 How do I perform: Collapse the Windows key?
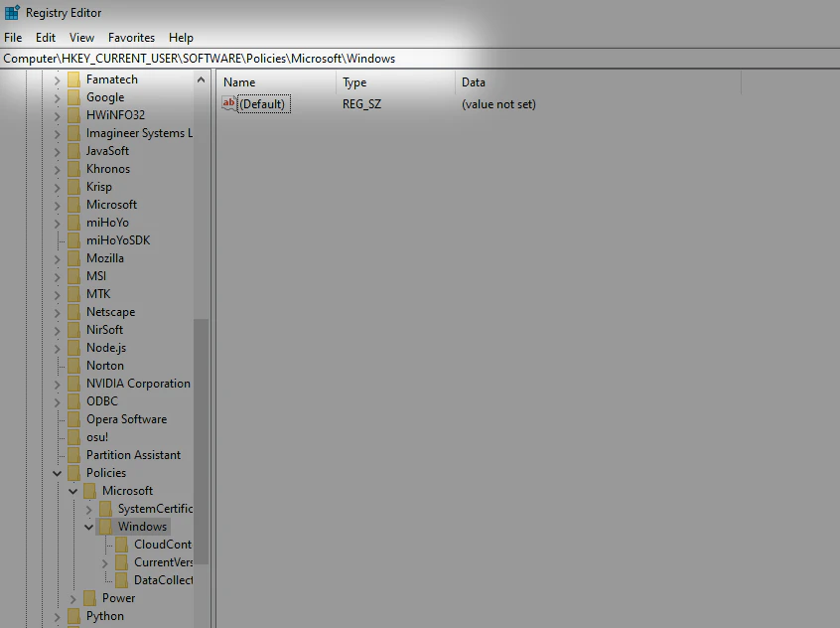89,528
